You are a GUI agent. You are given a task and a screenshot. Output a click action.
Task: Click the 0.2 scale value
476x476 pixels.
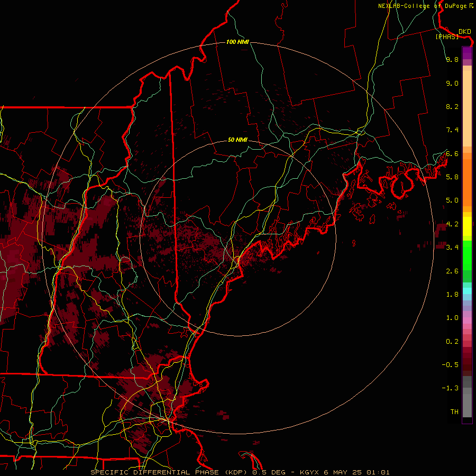pyautogui.click(x=452, y=341)
